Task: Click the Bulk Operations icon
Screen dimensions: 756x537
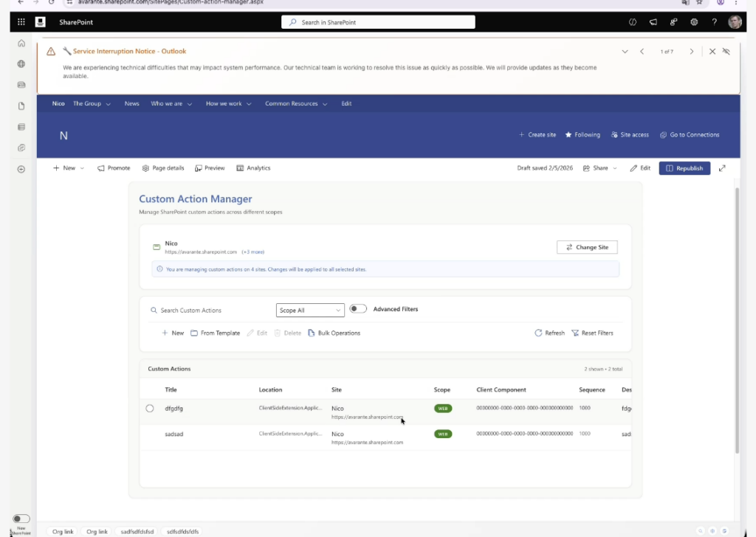Action: coord(312,333)
